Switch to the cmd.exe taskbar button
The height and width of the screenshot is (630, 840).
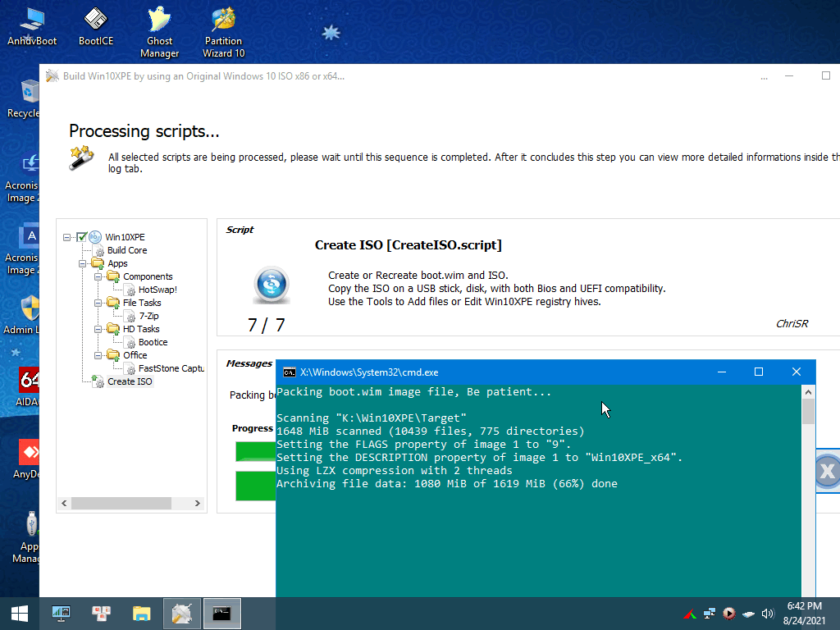(x=221, y=614)
